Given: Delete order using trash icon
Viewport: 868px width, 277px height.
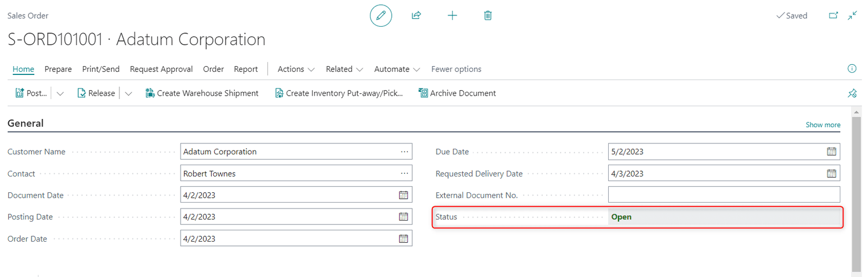Looking at the screenshot, I should [x=488, y=16].
